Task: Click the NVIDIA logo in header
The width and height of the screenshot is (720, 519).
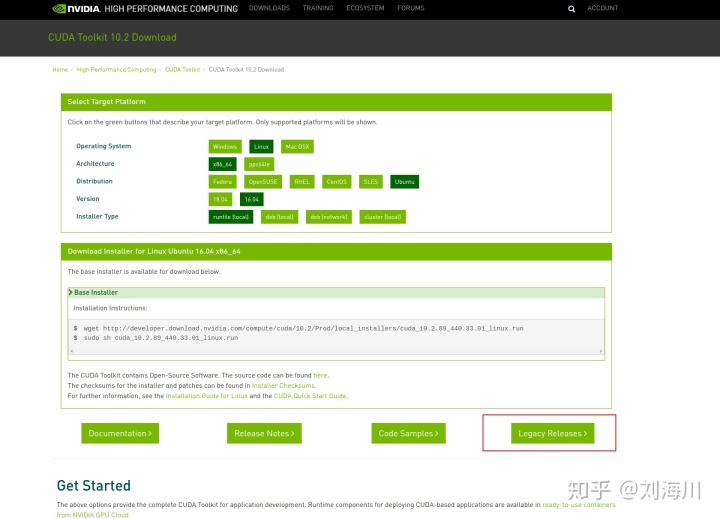Action: pos(76,8)
